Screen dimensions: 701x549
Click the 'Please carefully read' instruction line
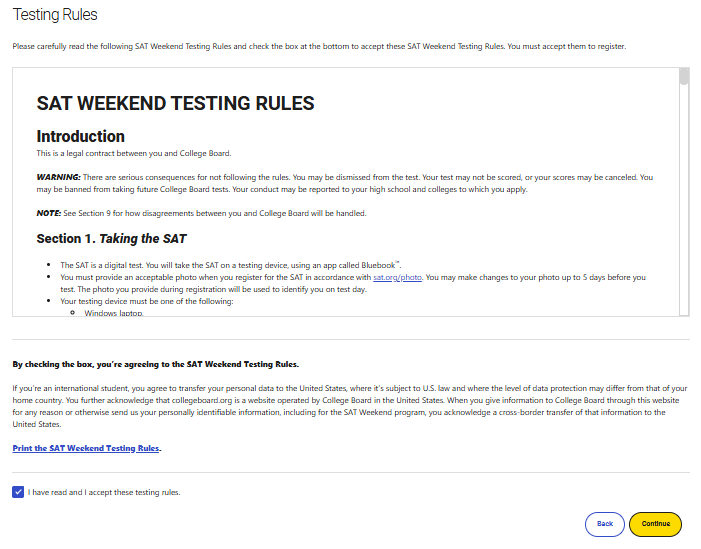tap(318, 47)
